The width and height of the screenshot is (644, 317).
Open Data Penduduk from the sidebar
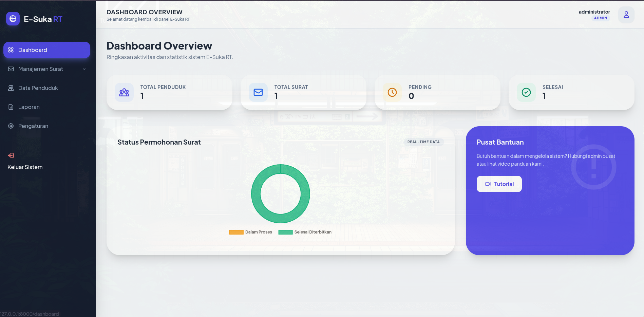coord(38,88)
